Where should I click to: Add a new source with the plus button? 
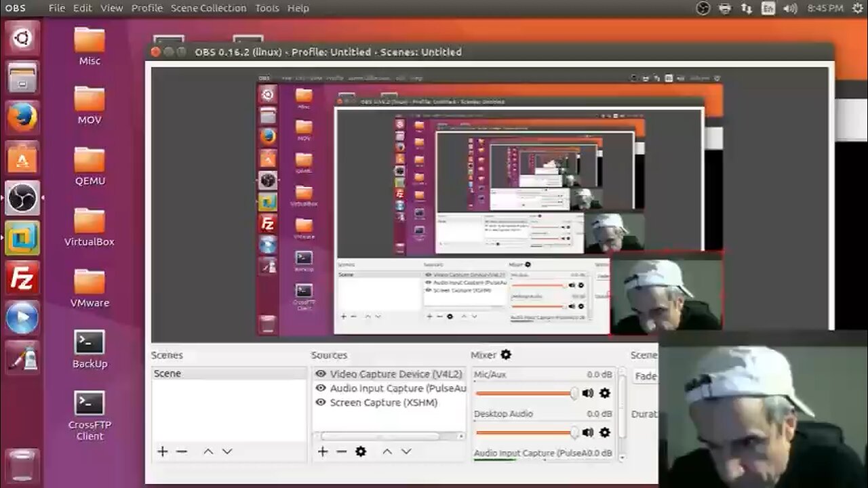point(323,451)
